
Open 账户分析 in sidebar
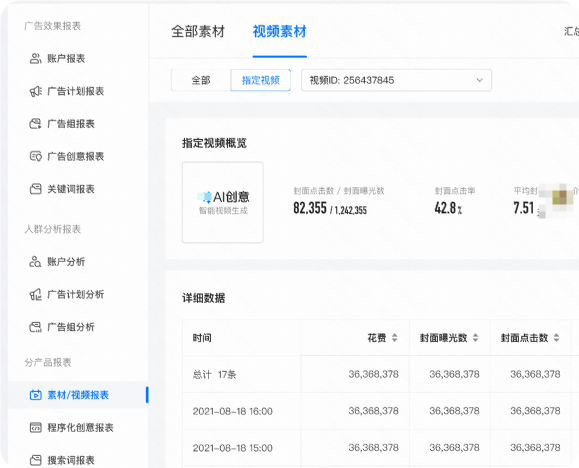pyautogui.click(x=66, y=262)
